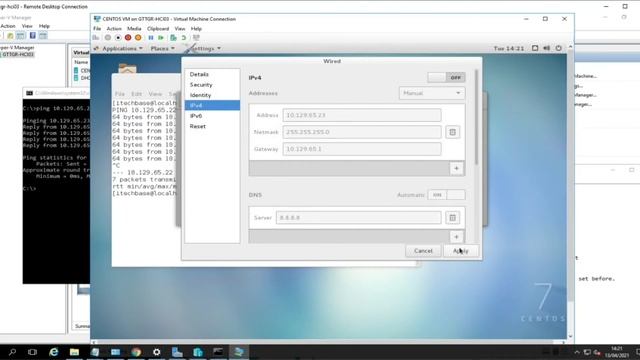Viewport: 640px width, 360px height.
Task: Open the Addresses Manual dropdown
Action: coord(431,93)
